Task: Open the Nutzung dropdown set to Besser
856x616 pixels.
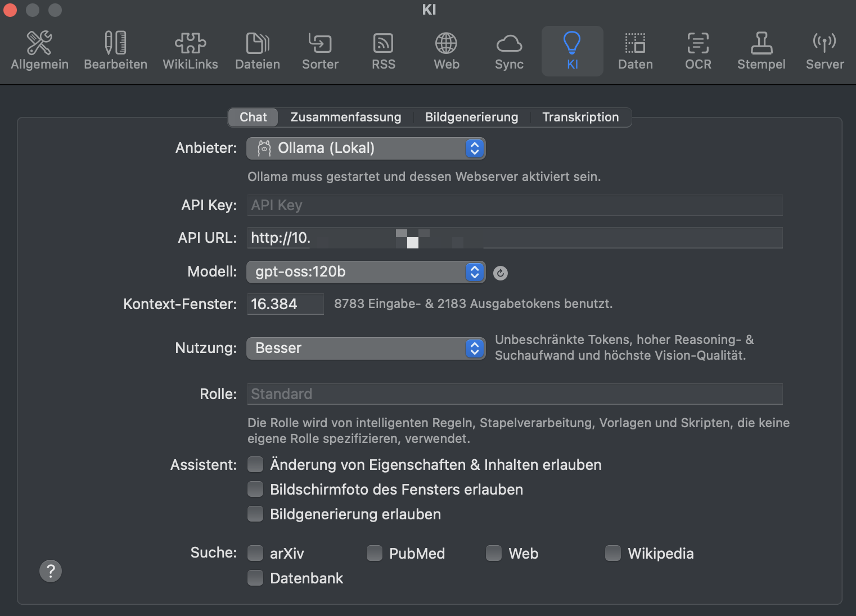Action: 366,348
